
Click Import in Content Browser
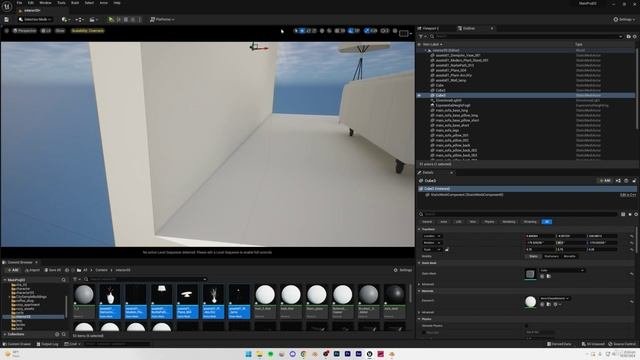coord(32,270)
